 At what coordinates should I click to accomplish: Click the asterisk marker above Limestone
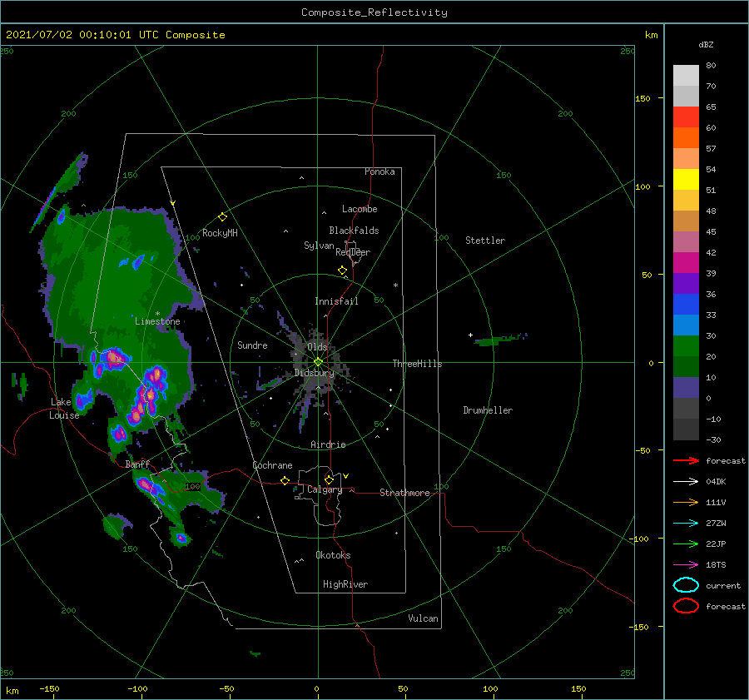coord(157,314)
